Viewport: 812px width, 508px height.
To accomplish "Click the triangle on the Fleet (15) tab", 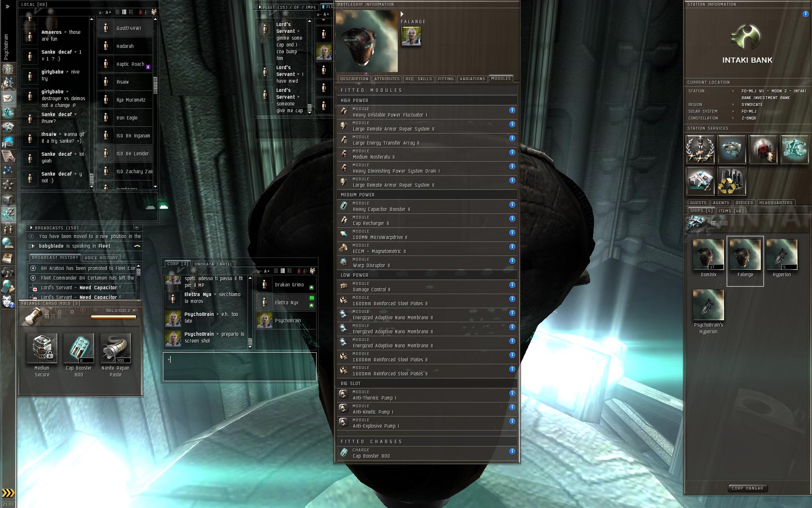I will (260, 7).
